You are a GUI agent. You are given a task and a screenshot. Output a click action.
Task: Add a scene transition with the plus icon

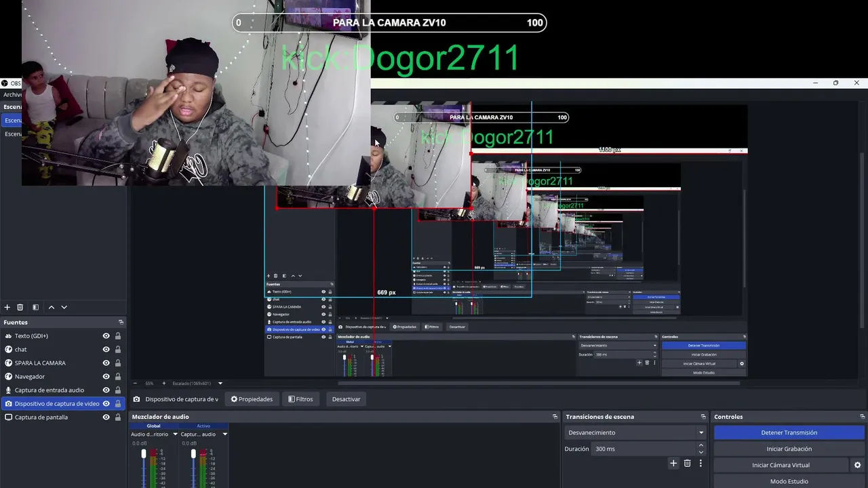click(x=673, y=464)
